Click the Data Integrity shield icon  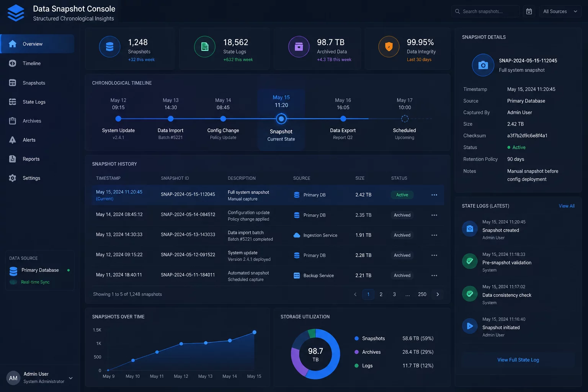coord(389,47)
